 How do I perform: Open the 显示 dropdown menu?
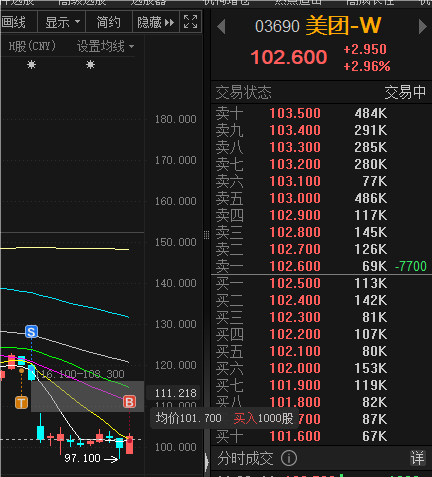62,22
